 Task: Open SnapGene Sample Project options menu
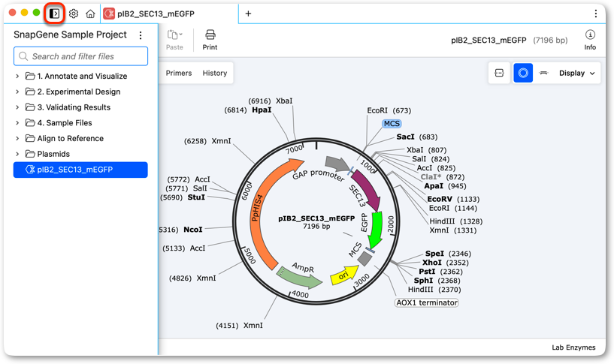tap(141, 35)
